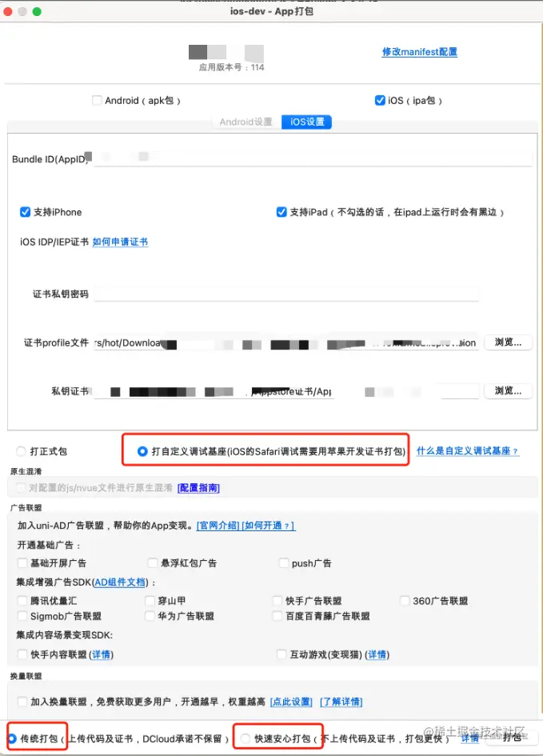The image size is (543, 756).
Task: Click the 证书profile文件 path field
Action: click(286, 343)
